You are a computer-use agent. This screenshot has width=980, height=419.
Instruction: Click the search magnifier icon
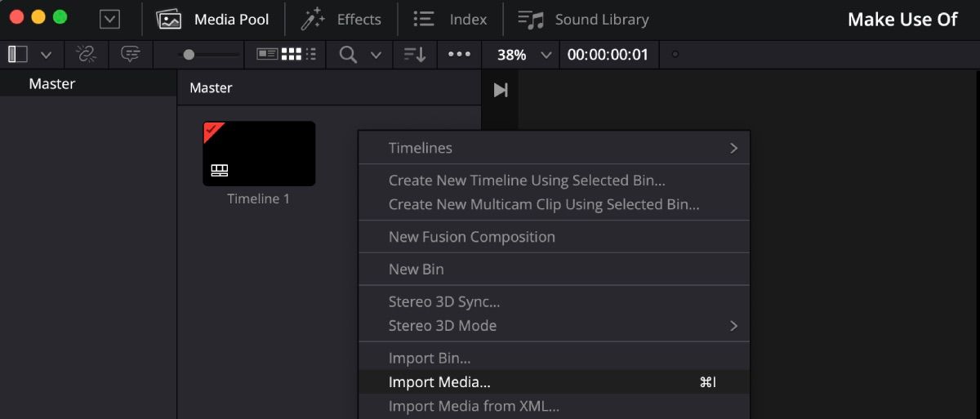349,55
